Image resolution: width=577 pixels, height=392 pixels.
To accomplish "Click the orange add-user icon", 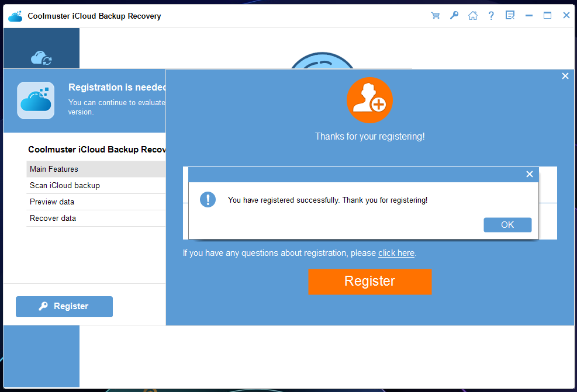I will tap(369, 100).
